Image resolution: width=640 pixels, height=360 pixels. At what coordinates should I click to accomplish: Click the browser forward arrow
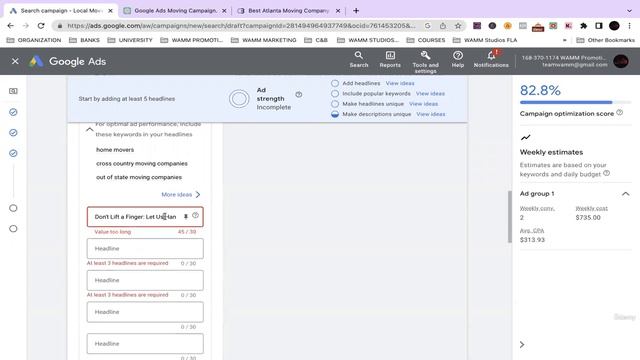[x=26, y=26]
